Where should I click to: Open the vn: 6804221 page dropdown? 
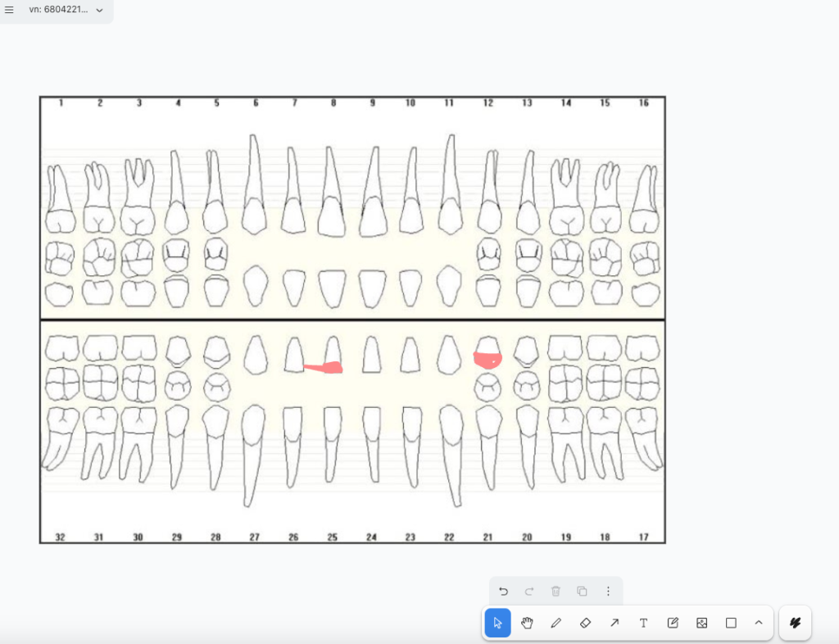(66, 10)
